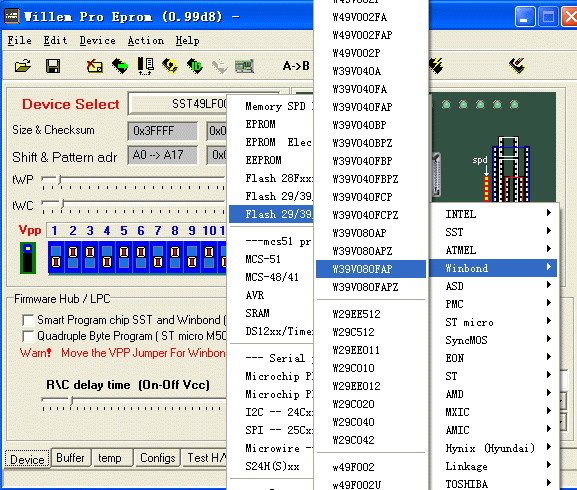Toggle DIP switch number 3

[90, 257]
